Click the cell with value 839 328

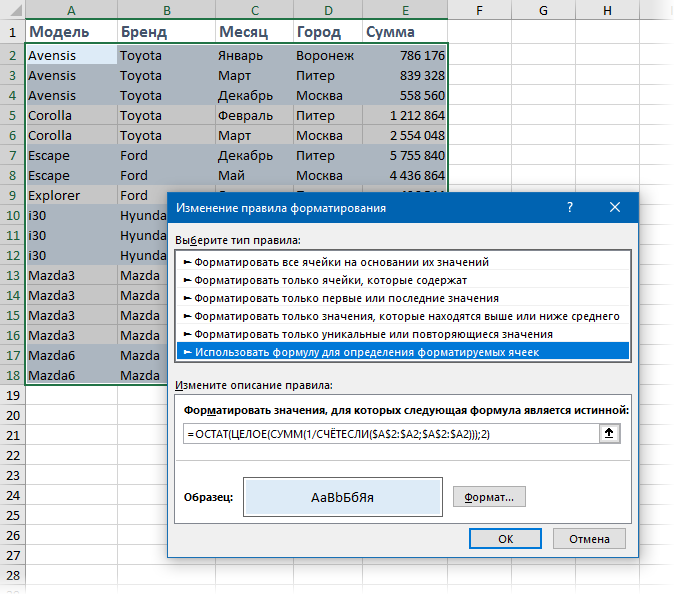pos(405,75)
